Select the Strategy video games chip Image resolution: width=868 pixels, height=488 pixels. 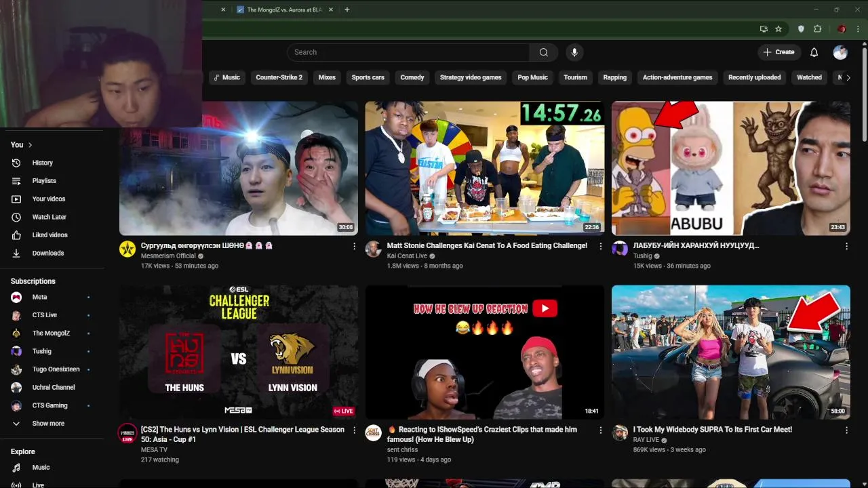click(471, 77)
